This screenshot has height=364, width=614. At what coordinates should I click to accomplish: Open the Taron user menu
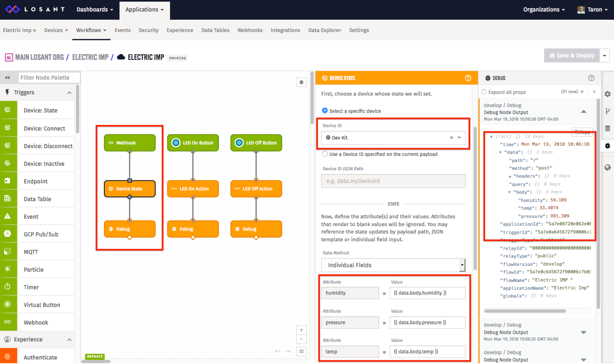tap(592, 9)
